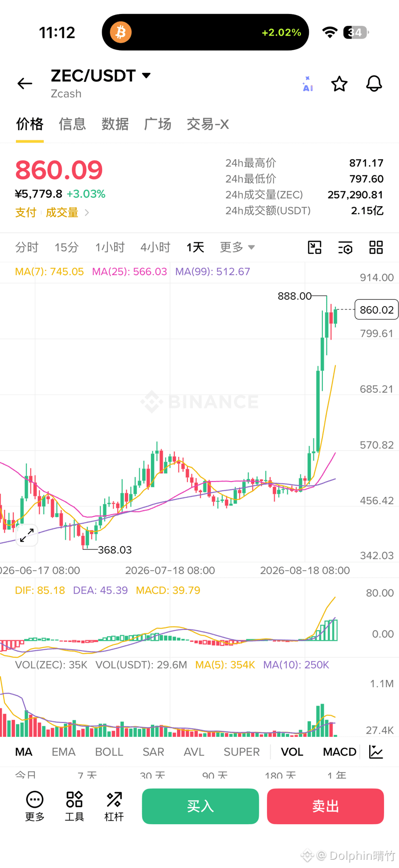Viewport: 399px width, 868px height.
Task: Tap the +2.02% status pill value
Action: (281, 32)
